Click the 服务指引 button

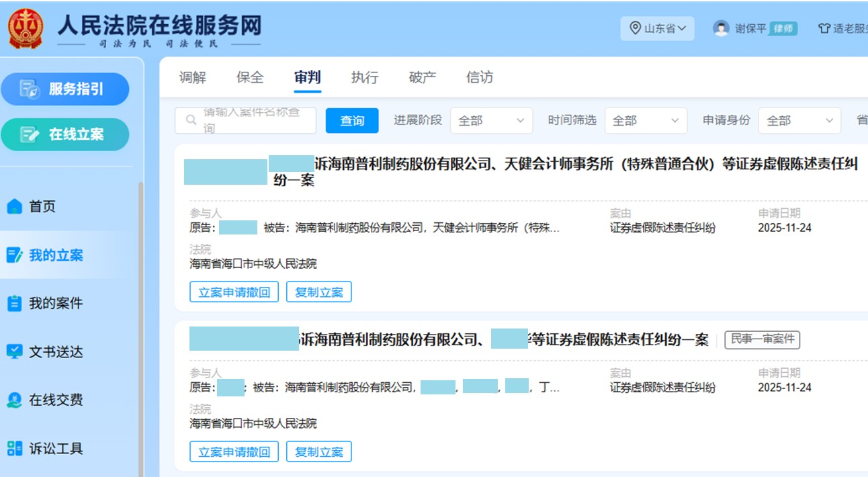(64, 89)
